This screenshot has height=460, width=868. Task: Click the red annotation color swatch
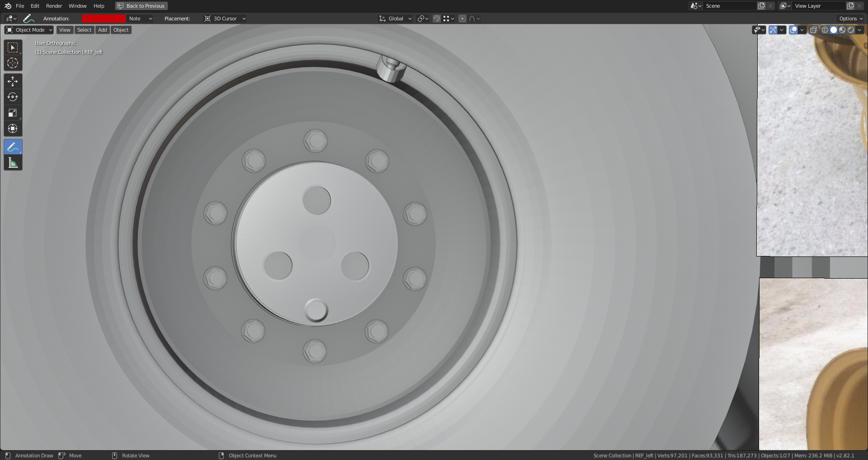pos(104,19)
